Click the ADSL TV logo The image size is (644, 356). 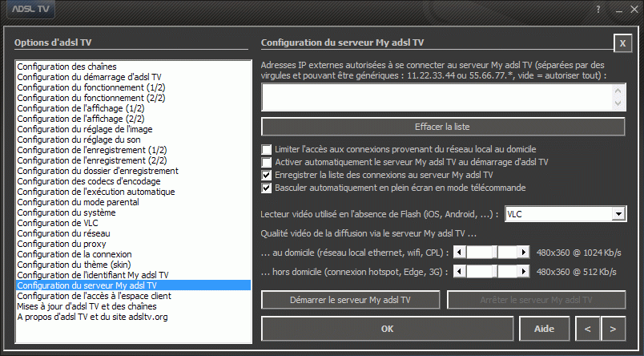(30, 9)
